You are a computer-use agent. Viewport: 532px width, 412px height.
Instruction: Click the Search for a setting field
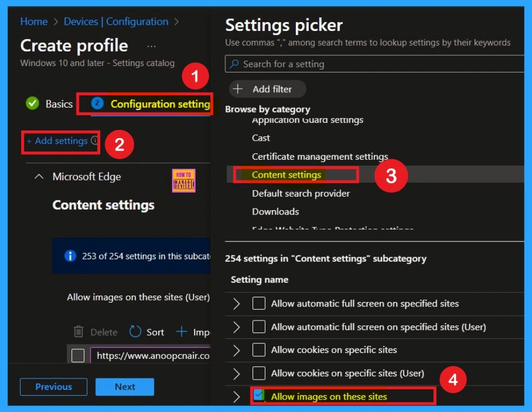click(x=374, y=64)
